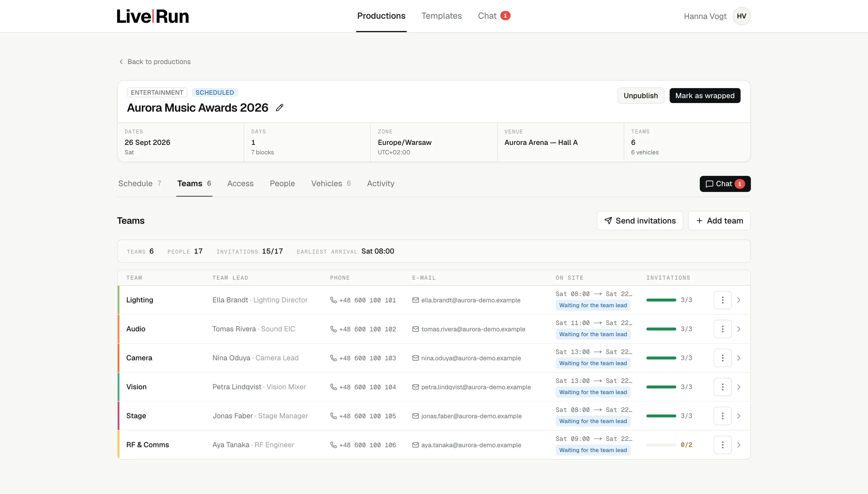Click the mail icon beside petra.lindqvist address
This screenshot has width=868, height=494.
tap(416, 387)
